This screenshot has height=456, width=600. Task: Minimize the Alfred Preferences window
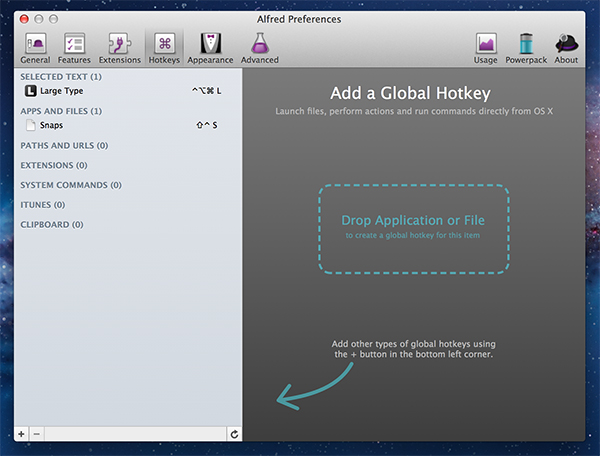point(39,19)
